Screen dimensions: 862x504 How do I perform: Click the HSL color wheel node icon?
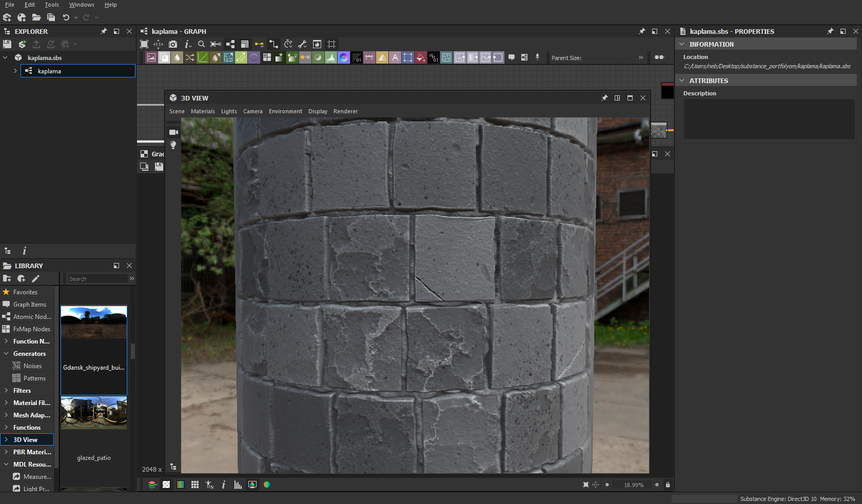[344, 57]
